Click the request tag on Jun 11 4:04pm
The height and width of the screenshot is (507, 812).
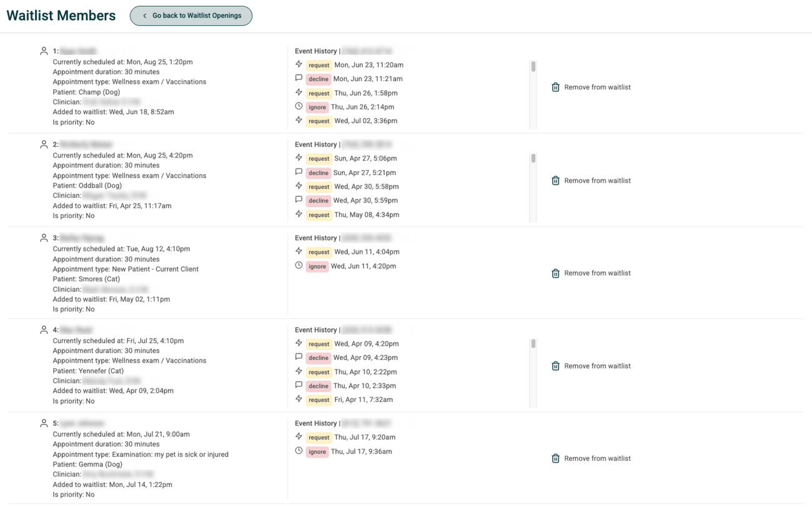(x=319, y=253)
